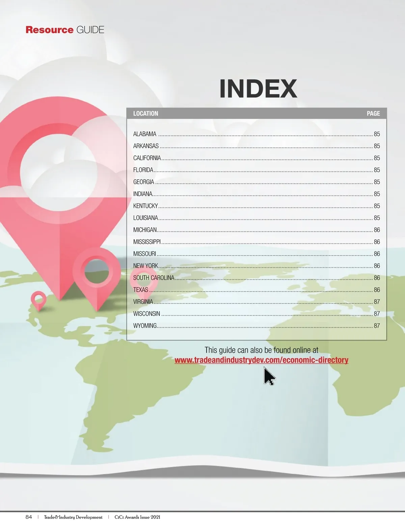Click the Wyoming index row
Viewport: 405px width, 532px height.
click(145, 326)
